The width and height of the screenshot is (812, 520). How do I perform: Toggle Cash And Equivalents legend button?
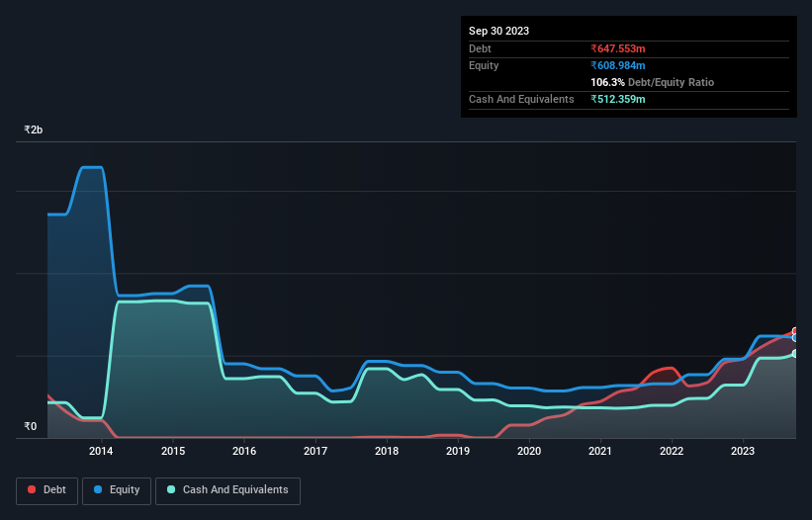click(x=227, y=490)
